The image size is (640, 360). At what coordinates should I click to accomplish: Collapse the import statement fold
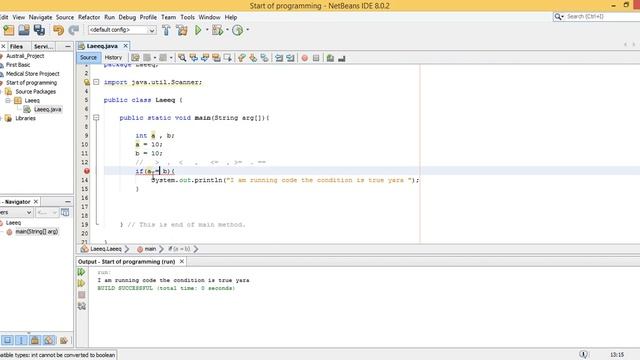pyautogui.click(x=96, y=82)
